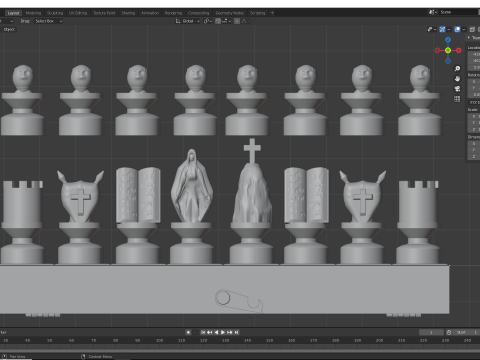Click the Start frame field
The width and height of the screenshot is (480, 360).
coord(466,332)
